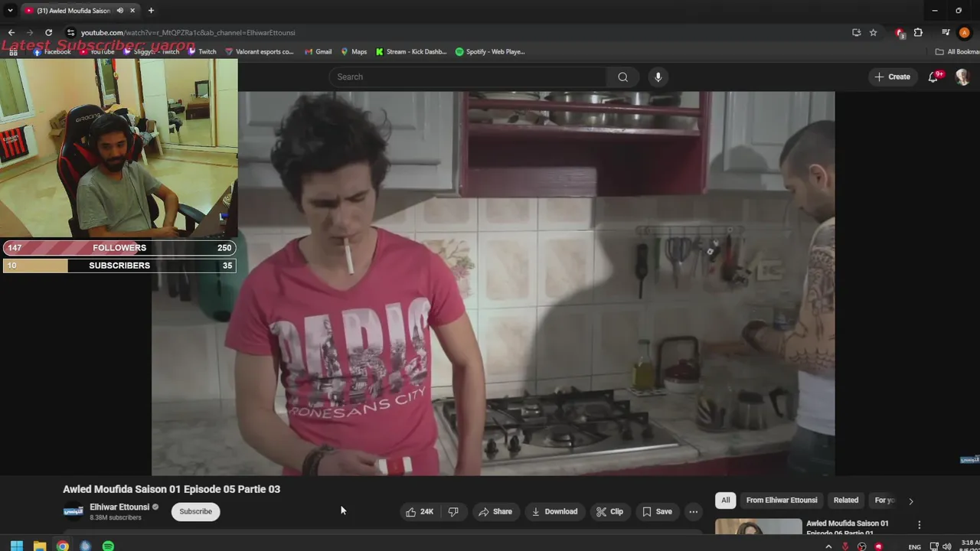Open the Spotify - Web Player bookmark
Image resolution: width=980 pixels, height=551 pixels.
coord(490,51)
